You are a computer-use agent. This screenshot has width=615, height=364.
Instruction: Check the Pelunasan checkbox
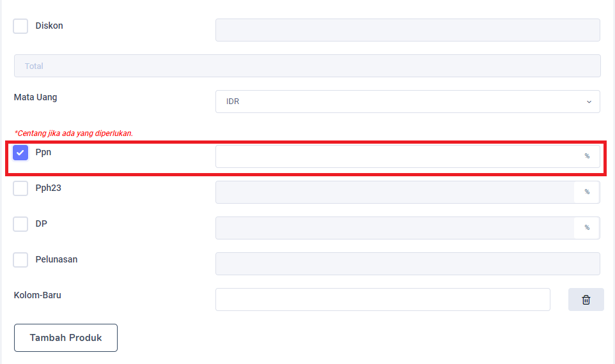click(x=20, y=260)
